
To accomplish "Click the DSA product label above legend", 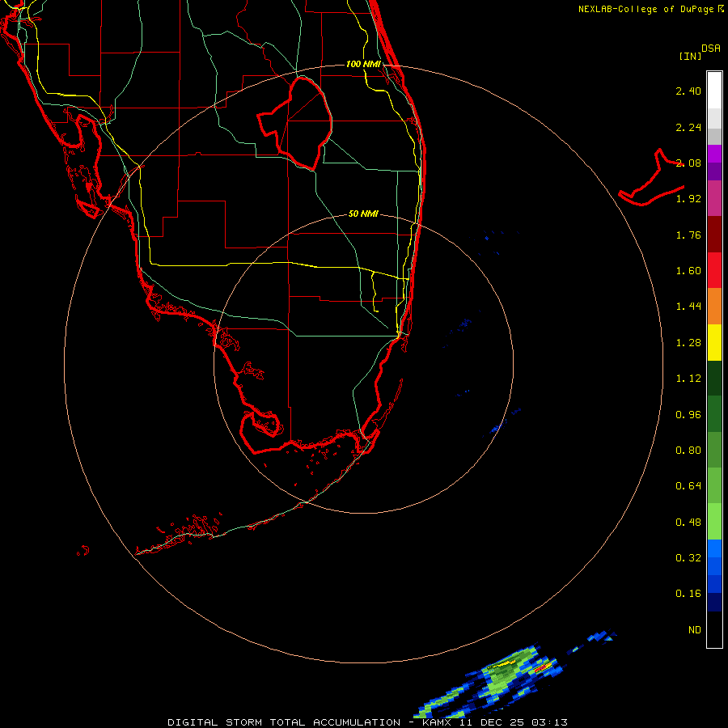I will click(x=711, y=49).
